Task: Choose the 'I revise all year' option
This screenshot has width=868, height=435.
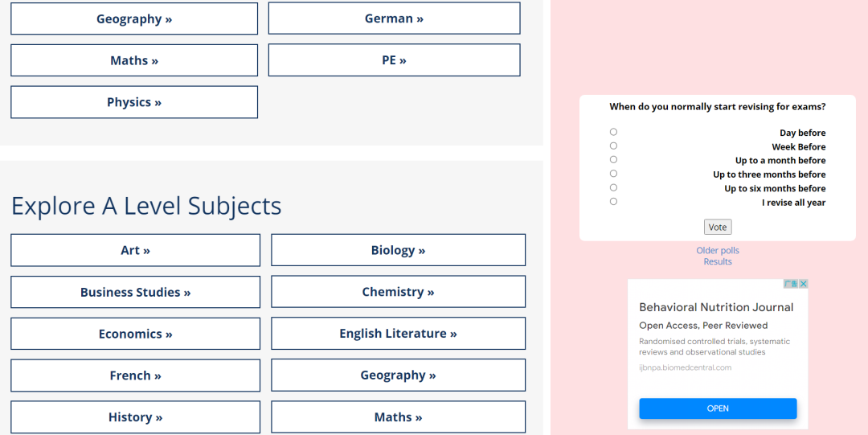Action: 613,202
